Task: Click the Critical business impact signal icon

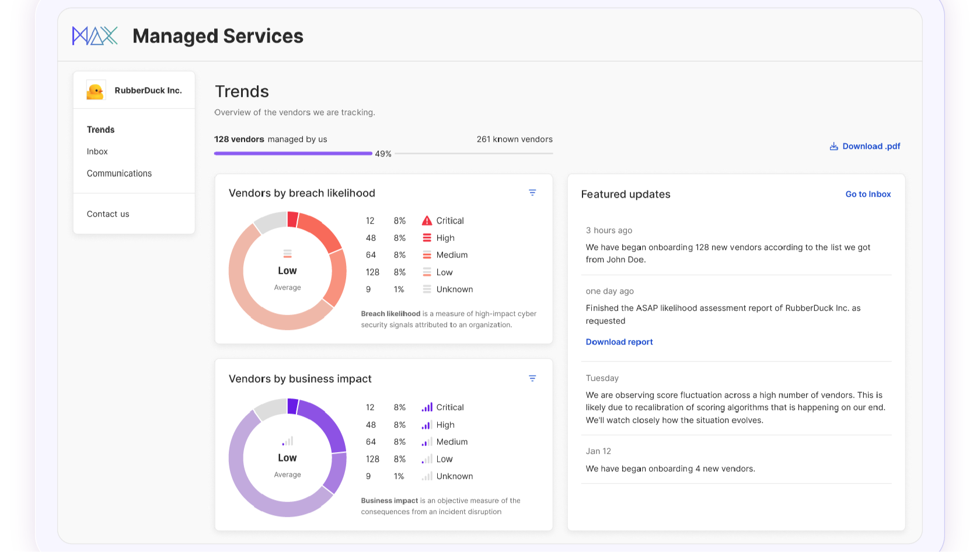Action: point(427,407)
